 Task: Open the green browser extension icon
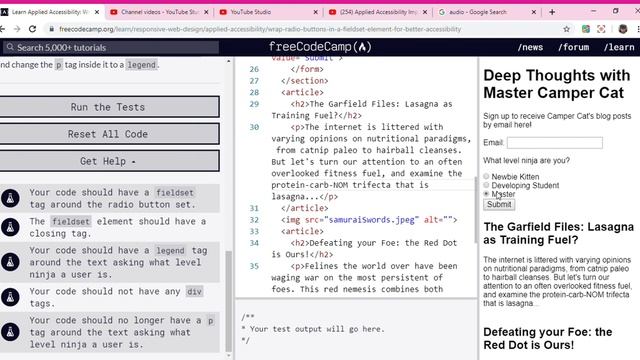[x=586, y=29]
